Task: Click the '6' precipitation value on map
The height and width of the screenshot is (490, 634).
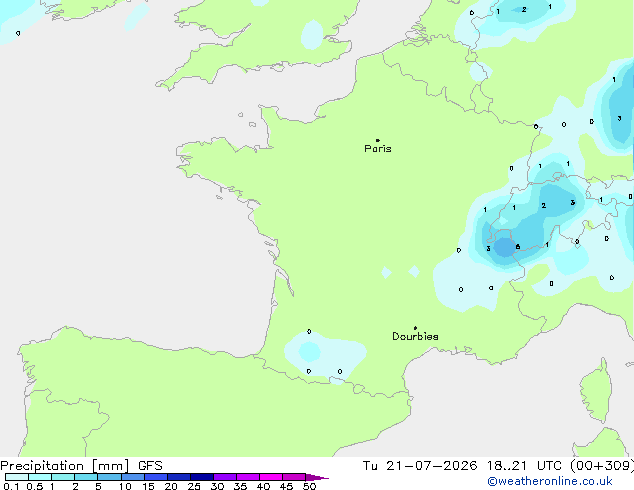Action: [518, 247]
